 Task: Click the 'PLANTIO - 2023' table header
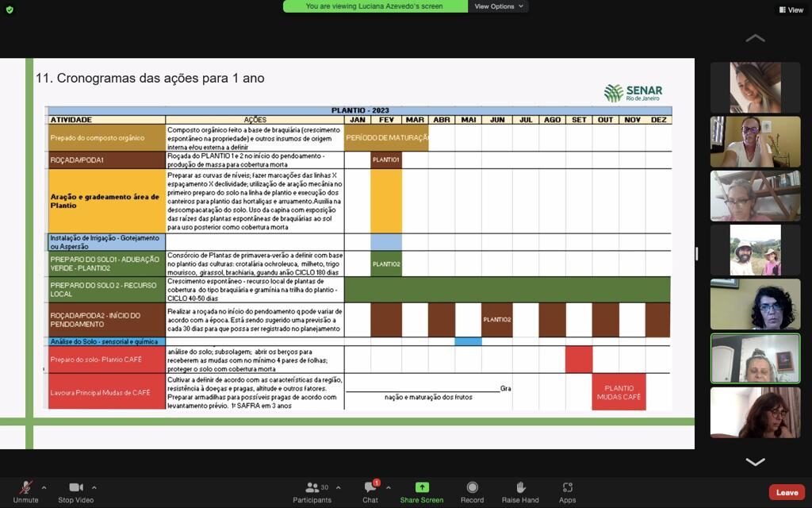[x=360, y=110]
